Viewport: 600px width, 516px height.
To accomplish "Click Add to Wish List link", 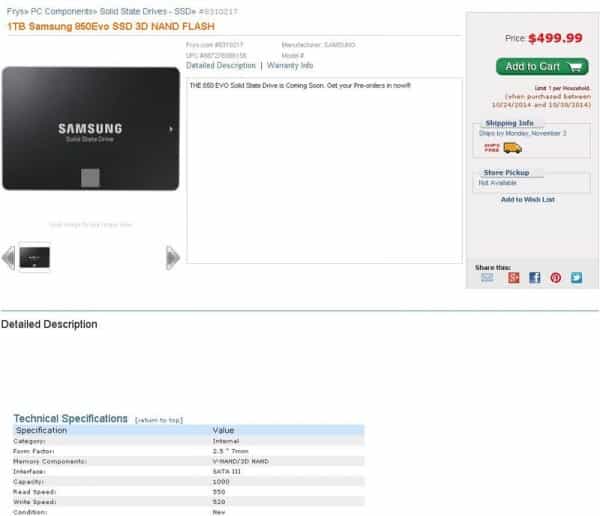I will click(x=528, y=199).
